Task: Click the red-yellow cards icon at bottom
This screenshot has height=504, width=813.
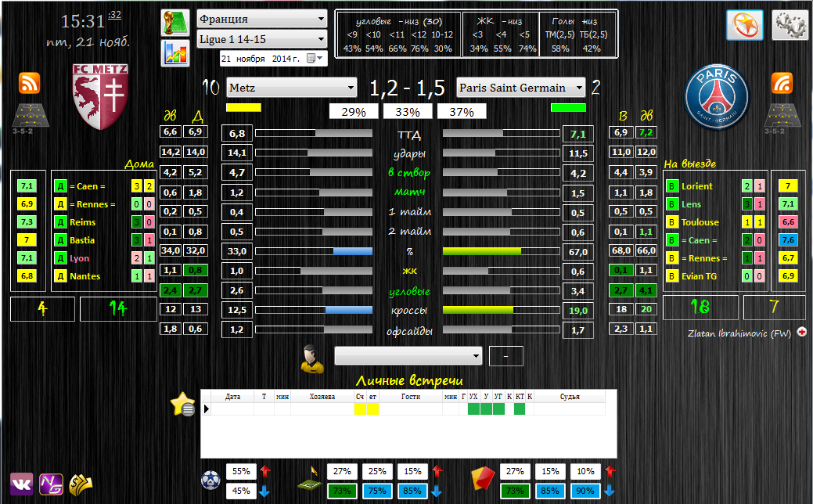Action: [482, 479]
